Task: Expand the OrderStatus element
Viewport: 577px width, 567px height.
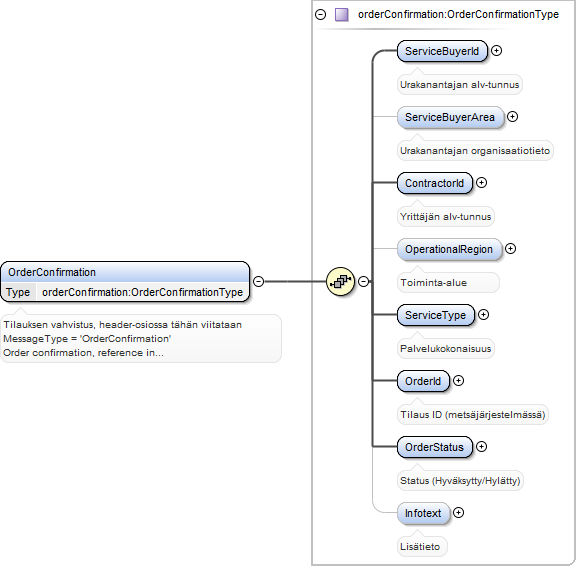Action: (x=481, y=447)
